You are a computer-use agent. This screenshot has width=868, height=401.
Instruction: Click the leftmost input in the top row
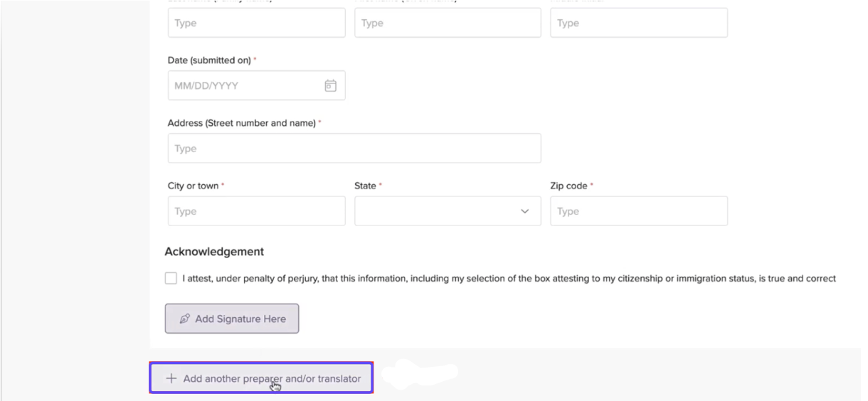[x=256, y=23]
